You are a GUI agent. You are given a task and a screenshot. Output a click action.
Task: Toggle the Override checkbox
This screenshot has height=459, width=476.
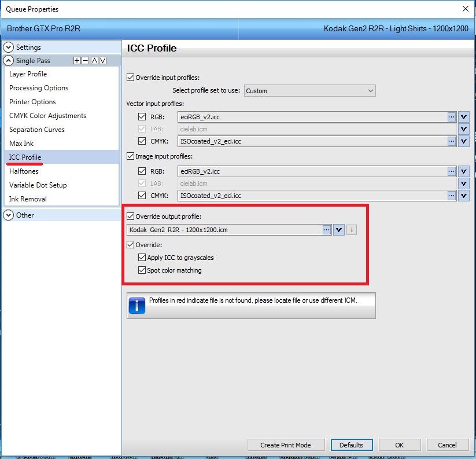tap(131, 244)
